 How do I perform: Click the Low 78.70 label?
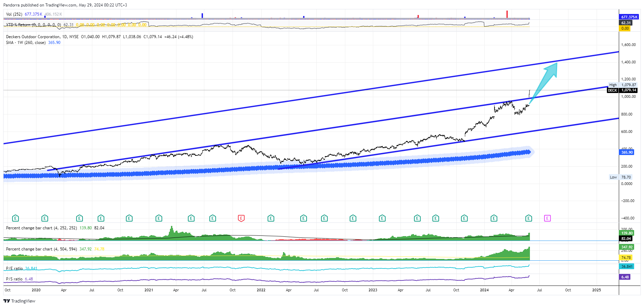[620, 177]
